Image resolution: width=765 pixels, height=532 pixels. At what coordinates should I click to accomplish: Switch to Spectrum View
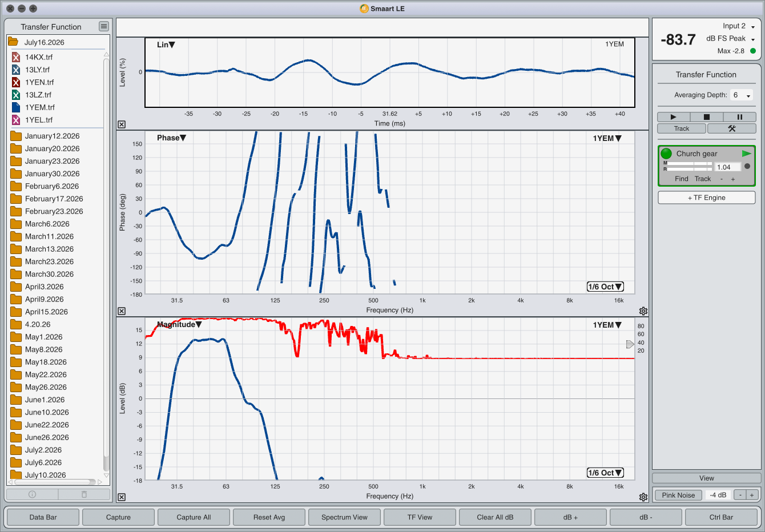click(x=344, y=517)
